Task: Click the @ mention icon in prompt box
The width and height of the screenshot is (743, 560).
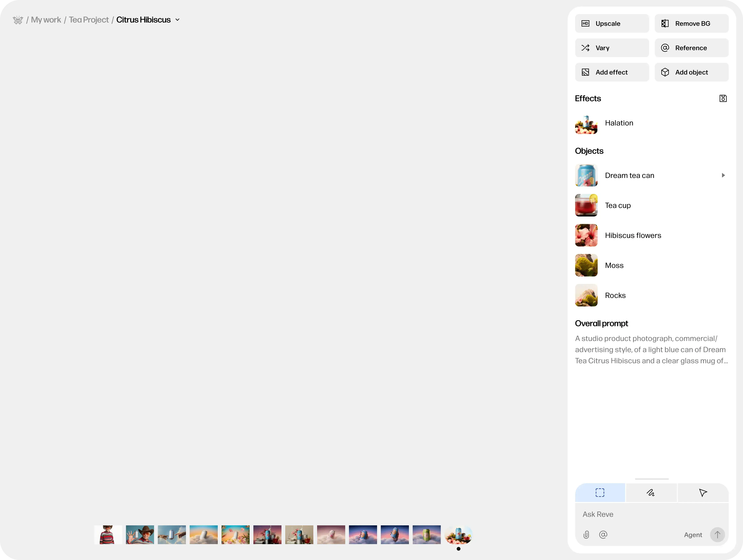Action: (x=603, y=535)
